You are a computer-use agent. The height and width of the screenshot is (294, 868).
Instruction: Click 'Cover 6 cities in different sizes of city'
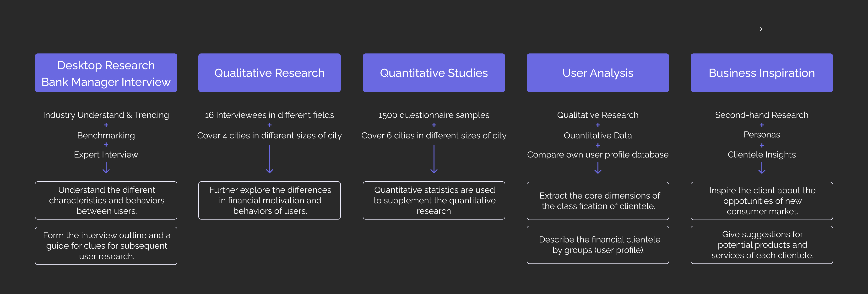[434, 136]
